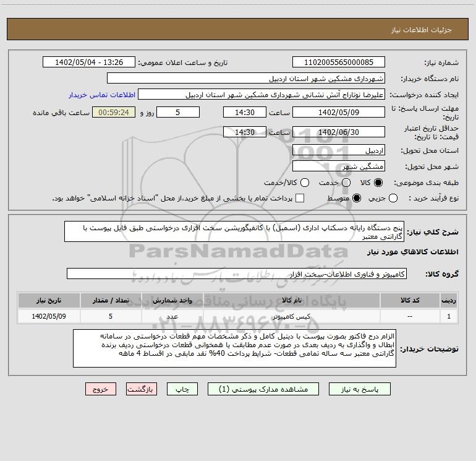Click the توضیحات خریدار text area
The image size is (476, 461).
coord(234,348)
